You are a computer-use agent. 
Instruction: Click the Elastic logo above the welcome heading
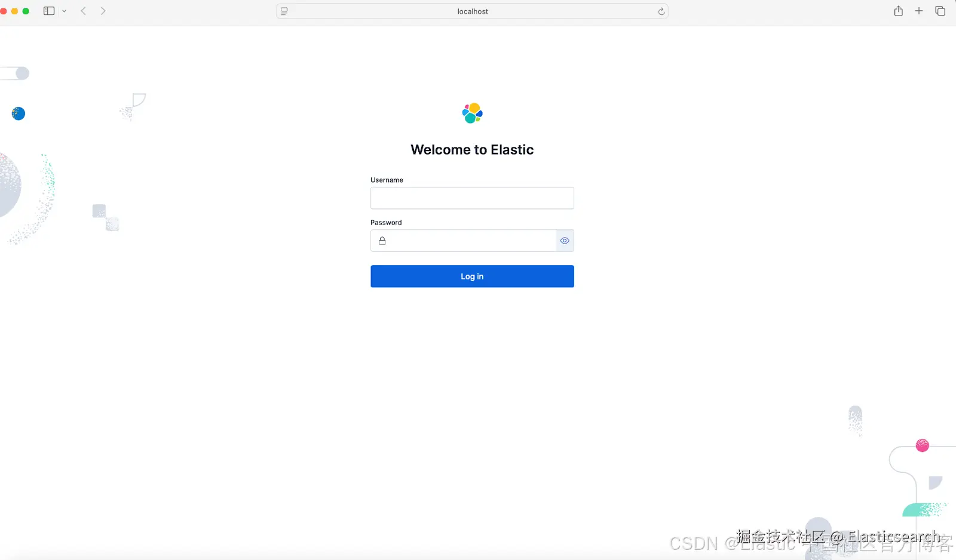(472, 113)
